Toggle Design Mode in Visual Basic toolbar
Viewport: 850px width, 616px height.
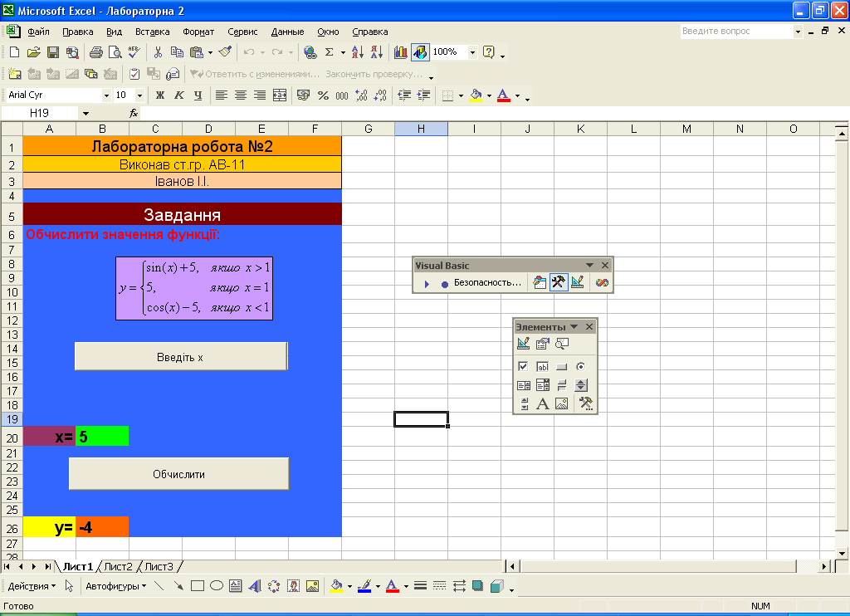[x=577, y=283]
